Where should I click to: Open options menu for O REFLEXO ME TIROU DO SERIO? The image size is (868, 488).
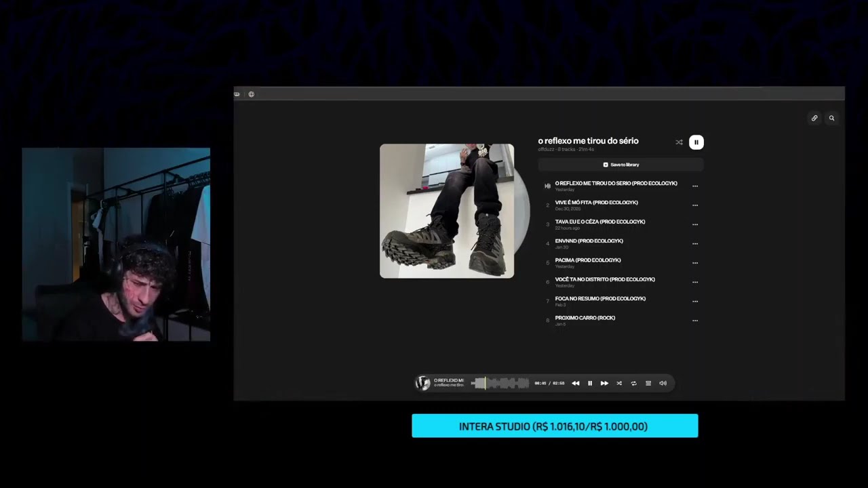pyautogui.click(x=695, y=186)
